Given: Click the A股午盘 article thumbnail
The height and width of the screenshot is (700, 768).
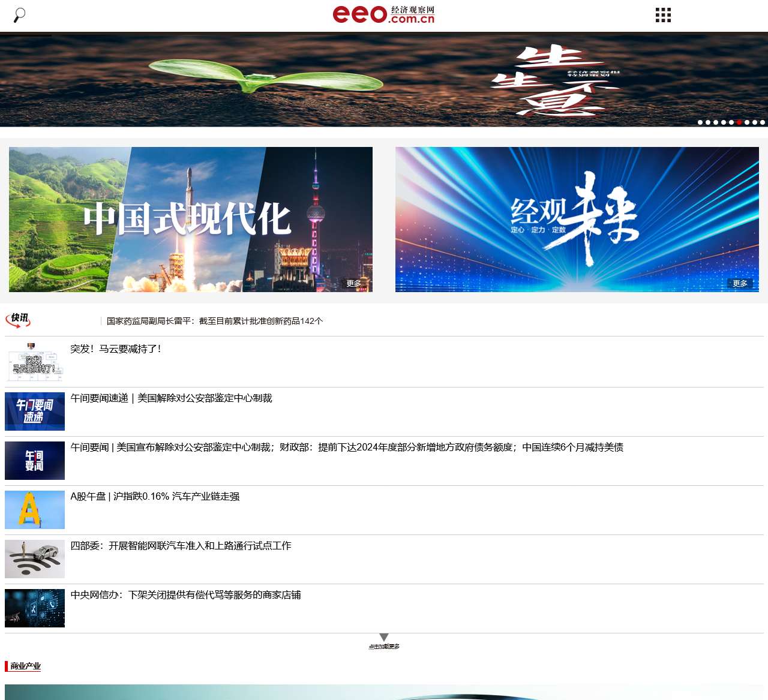Looking at the screenshot, I should [35, 510].
